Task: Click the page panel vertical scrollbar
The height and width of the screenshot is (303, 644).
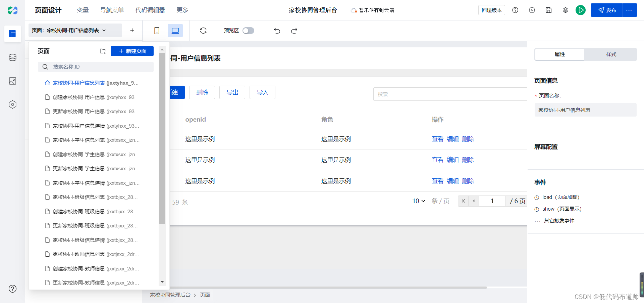Action: (162, 138)
